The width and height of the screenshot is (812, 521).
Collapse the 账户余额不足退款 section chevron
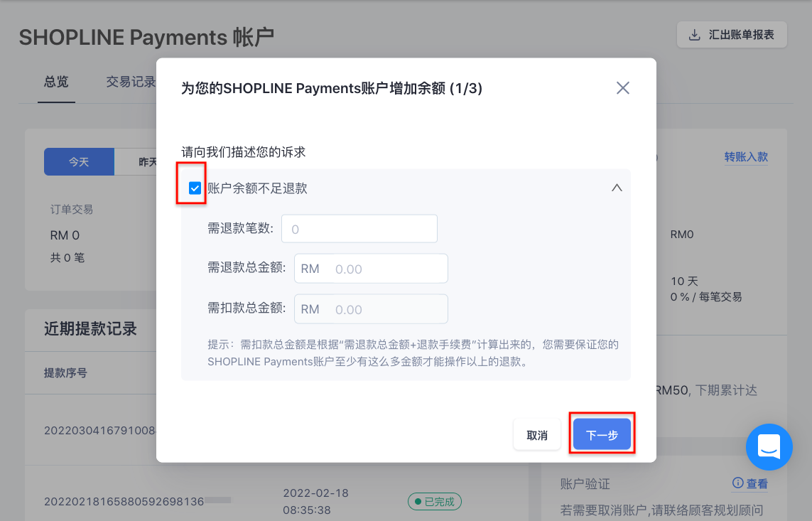click(616, 188)
